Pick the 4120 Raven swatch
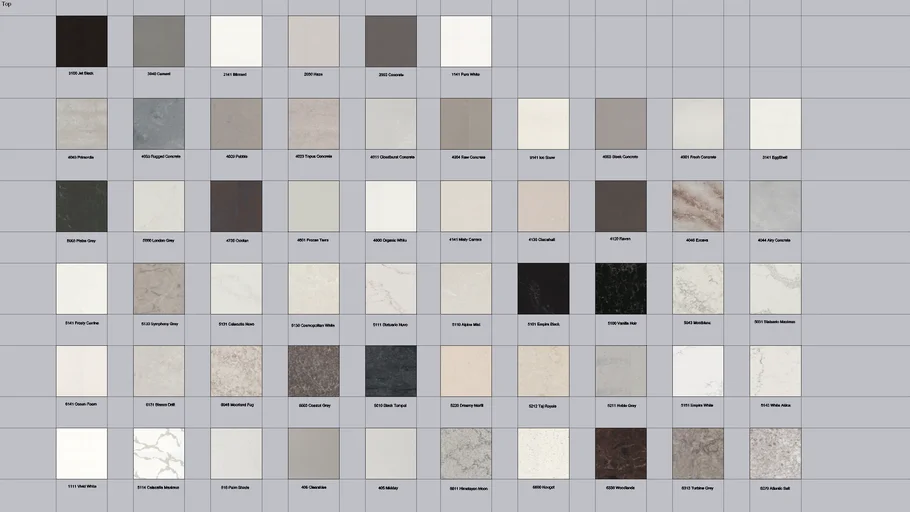 click(620, 206)
